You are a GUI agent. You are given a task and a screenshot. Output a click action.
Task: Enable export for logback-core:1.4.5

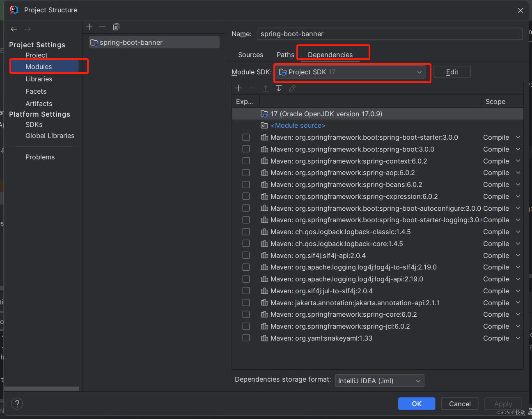(246, 243)
